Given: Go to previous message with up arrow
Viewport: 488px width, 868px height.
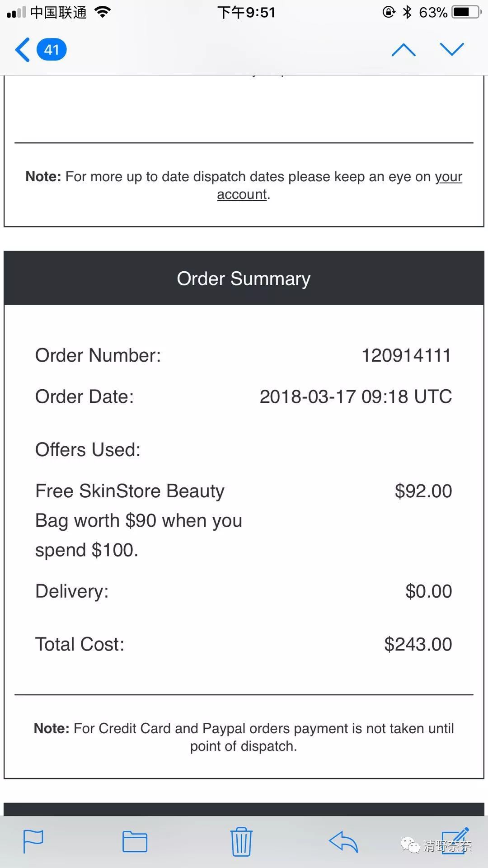Looking at the screenshot, I should tap(404, 49).
